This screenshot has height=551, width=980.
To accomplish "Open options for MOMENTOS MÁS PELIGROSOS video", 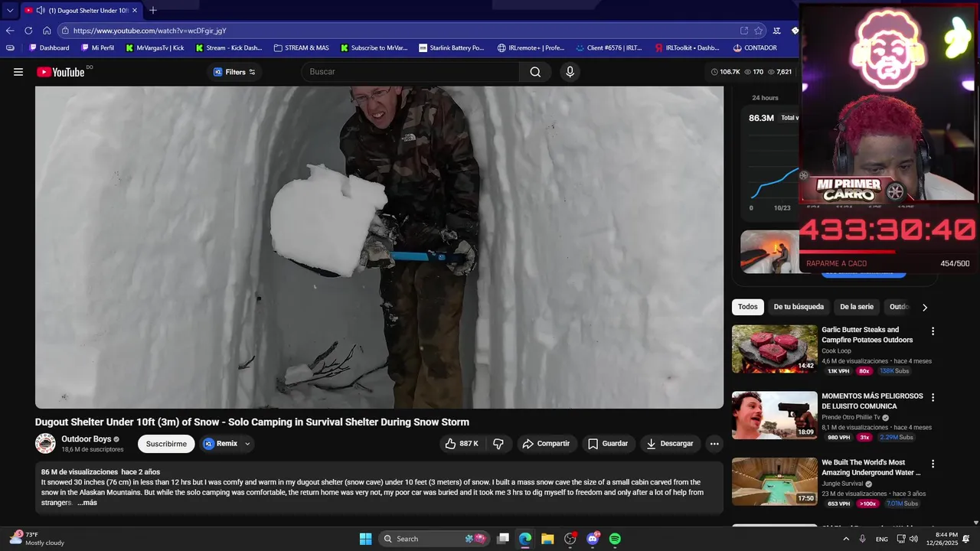I will tap(933, 398).
